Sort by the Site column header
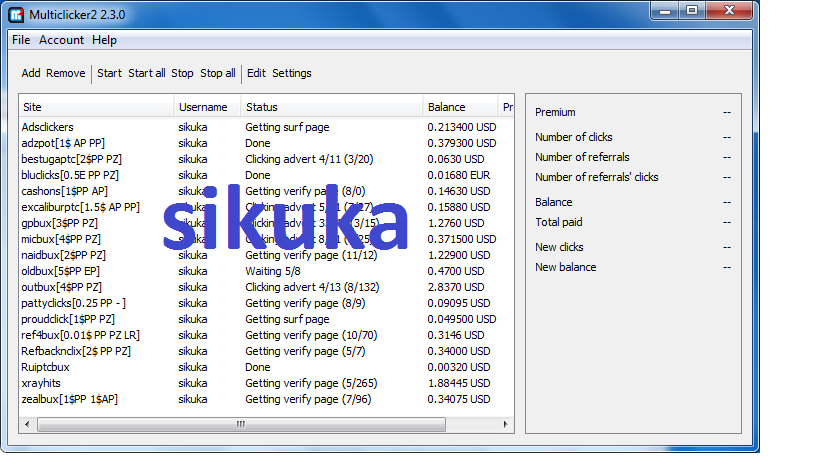Viewport: 816px width, 460px height. [96, 107]
